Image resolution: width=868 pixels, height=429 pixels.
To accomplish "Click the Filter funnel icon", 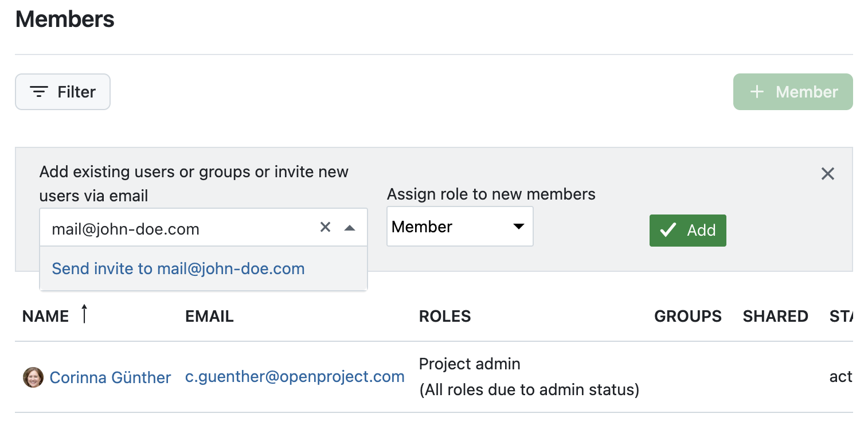I will 38,91.
